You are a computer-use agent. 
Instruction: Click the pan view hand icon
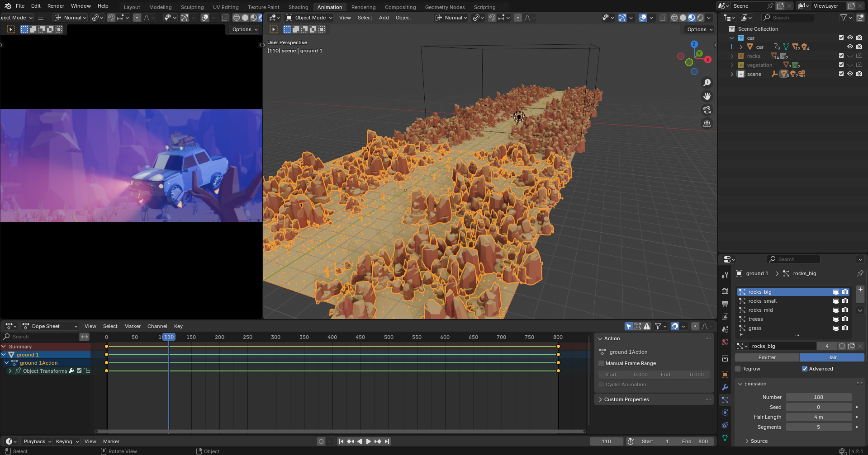(707, 96)
